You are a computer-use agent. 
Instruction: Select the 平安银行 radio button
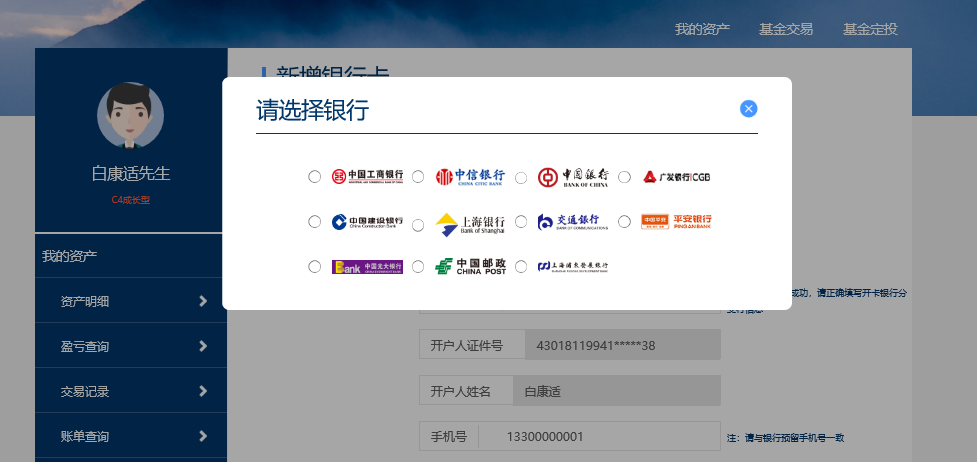(x=624, y=221)
